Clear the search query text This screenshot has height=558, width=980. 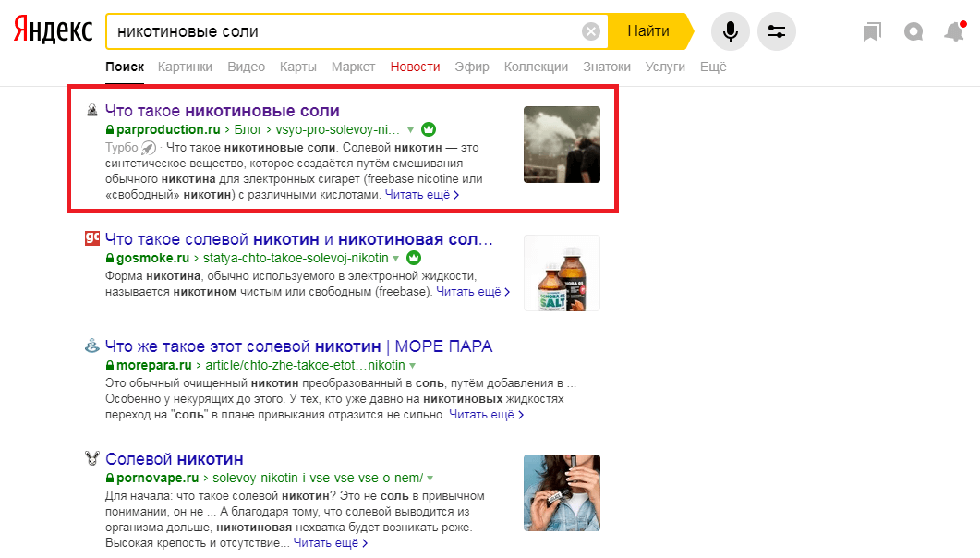click(x=590, y=31)
